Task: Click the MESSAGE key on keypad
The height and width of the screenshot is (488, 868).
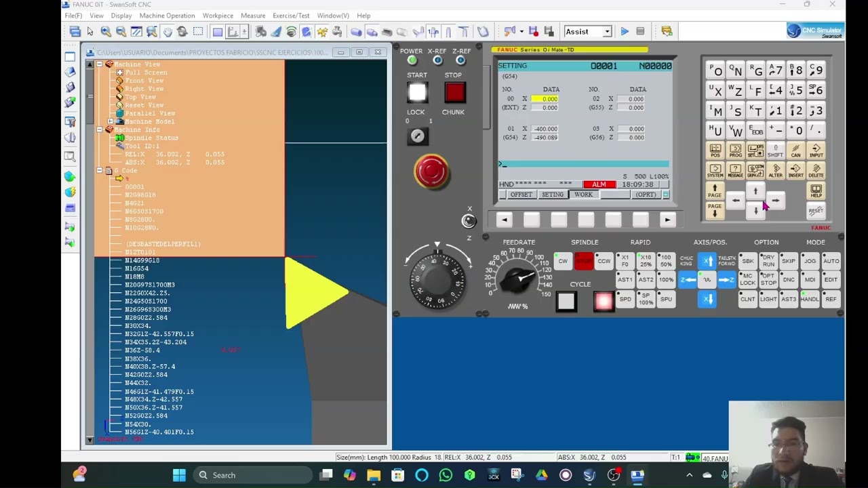Action: (735, 171)
